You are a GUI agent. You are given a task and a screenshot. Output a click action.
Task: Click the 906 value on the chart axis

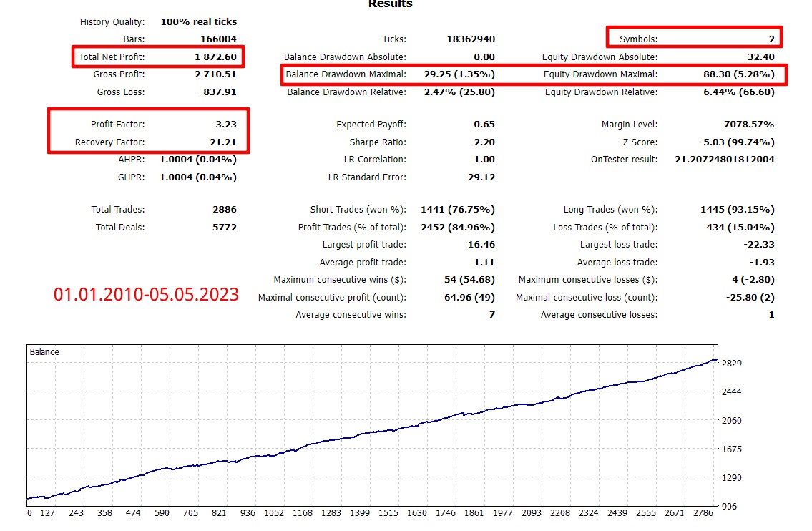pyautogui.click(x=729, y=506)
